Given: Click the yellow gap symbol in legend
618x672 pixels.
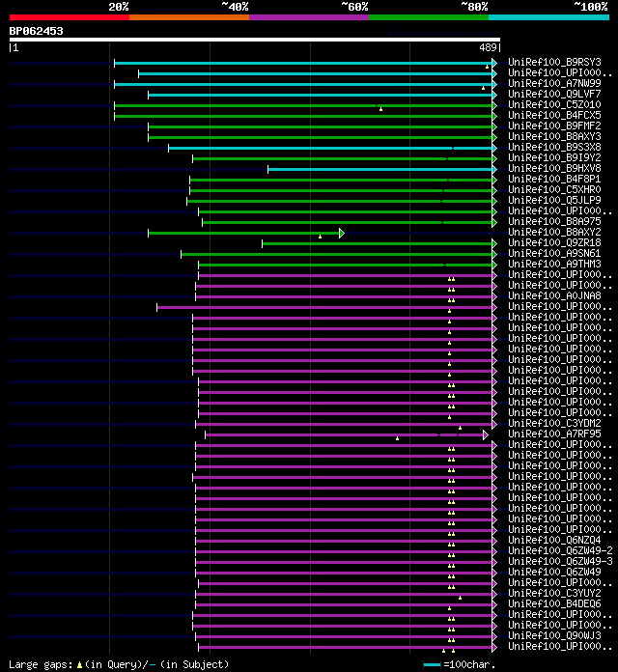Looking at the screenshot, I should (x=79, y=665).
